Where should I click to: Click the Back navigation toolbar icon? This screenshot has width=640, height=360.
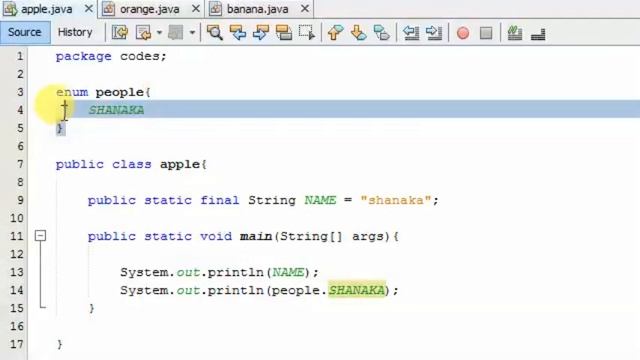coord(143,33)
